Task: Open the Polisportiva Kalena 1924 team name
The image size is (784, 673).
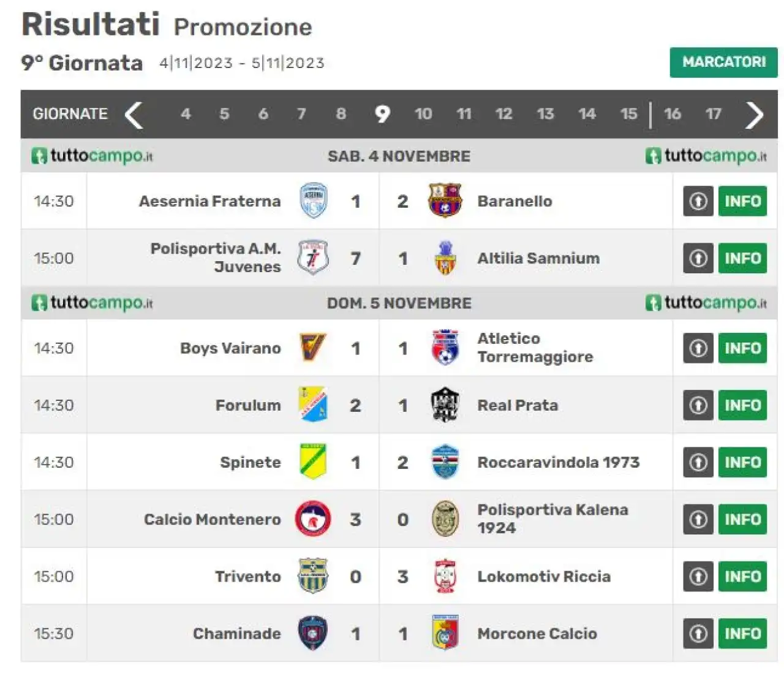Action: tap(552, 519)
